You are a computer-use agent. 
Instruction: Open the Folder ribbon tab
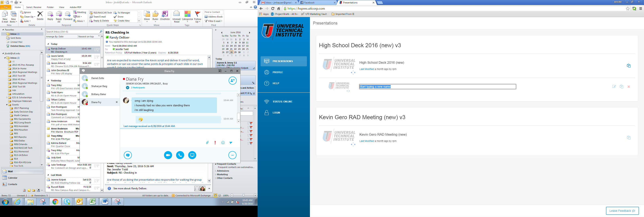(50, 7)
